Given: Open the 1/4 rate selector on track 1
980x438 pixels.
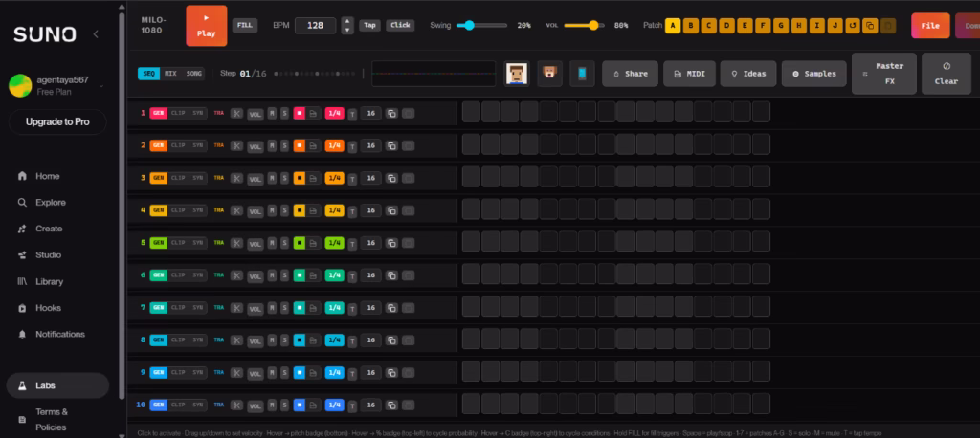Looking at the screenshot, I should tap(334, 113).
